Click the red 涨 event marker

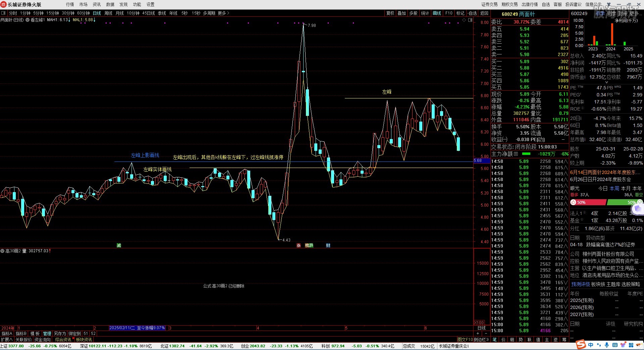[x=299, y=246]
